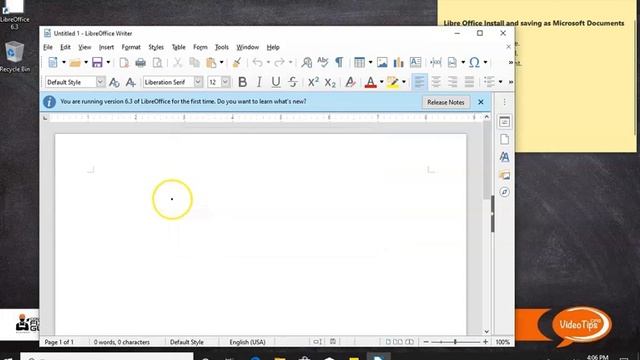Viewport: 640px width, 360px height.
Task: Toggle Subscript formatting
Action: click(x=330, y=82)
